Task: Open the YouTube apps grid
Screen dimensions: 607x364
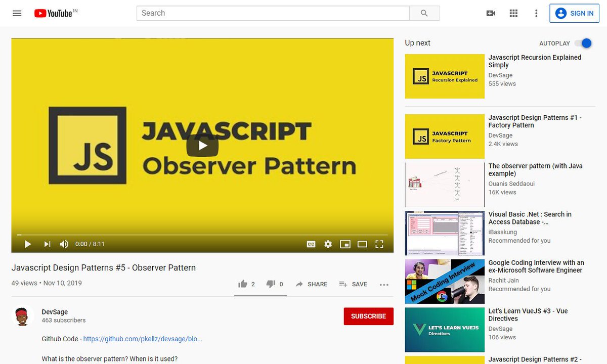Action: tap(513, 13)
